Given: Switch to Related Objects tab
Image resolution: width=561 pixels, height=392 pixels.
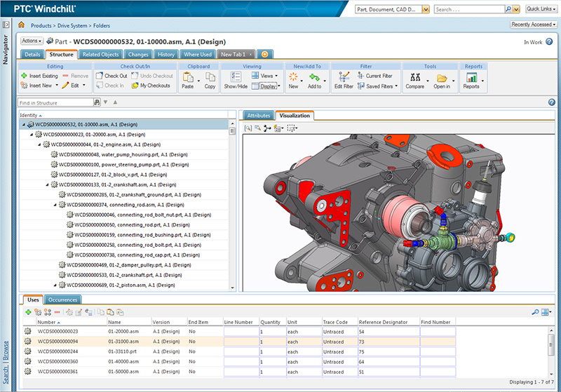Looking at the screenshot, I should coord(100,55).
